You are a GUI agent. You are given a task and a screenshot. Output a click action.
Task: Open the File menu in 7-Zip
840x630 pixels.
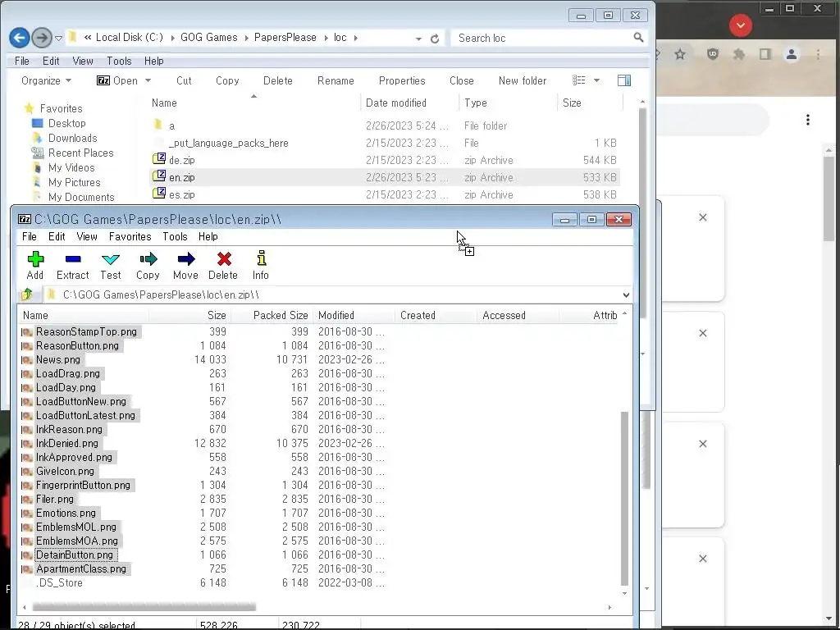click(x=30, y=236)
